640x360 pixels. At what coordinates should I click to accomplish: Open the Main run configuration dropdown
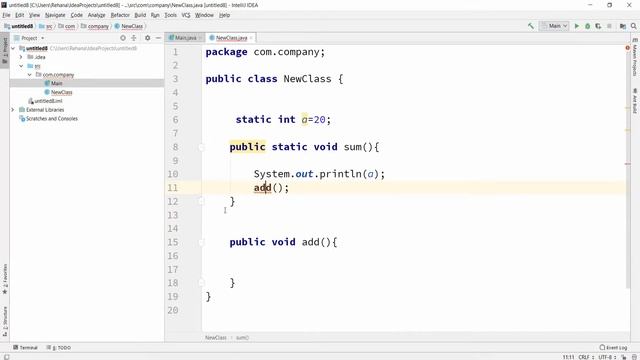pos(554,26)
